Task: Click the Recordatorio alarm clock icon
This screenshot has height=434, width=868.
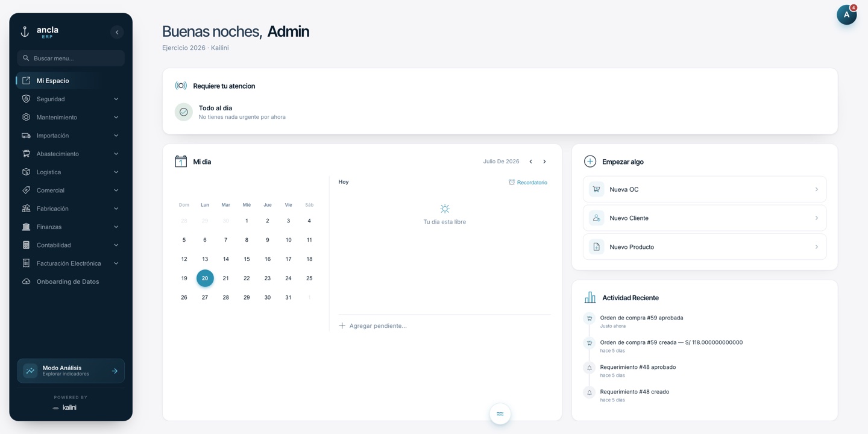Action: (x=512, y=182)
